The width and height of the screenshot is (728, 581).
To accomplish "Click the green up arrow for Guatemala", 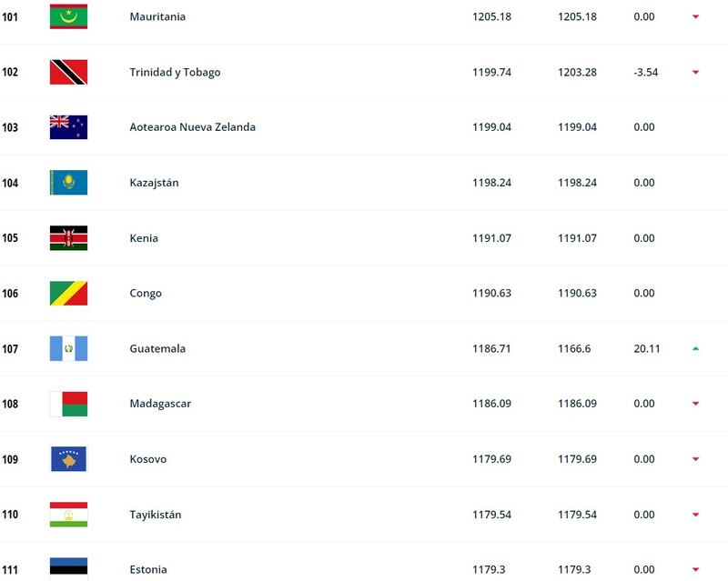I will [695, 348].
